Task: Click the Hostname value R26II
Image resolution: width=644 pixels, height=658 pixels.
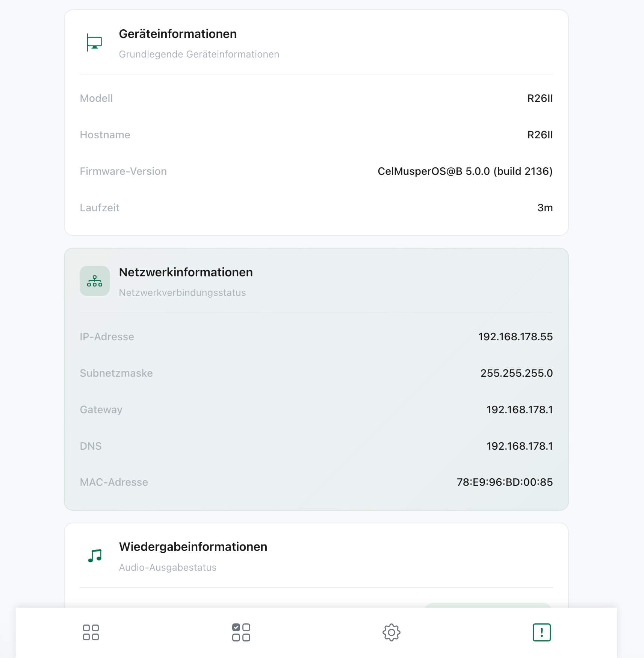Action: click(540, 135)
